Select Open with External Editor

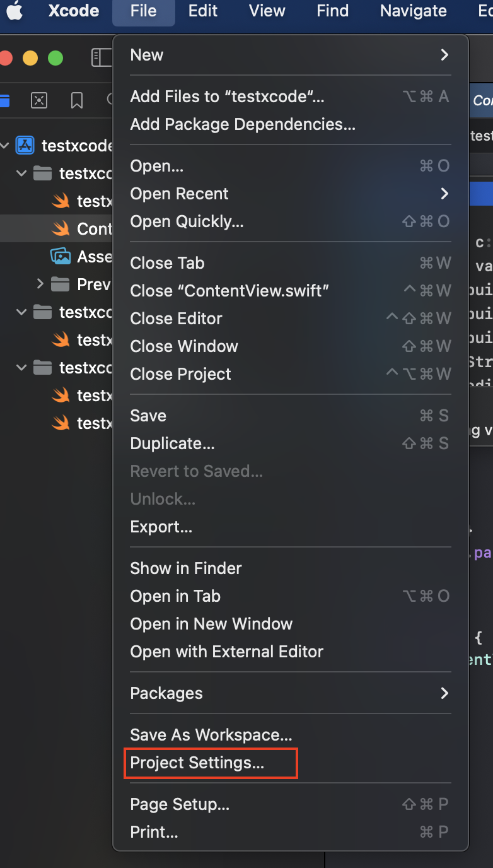point(291,652)
